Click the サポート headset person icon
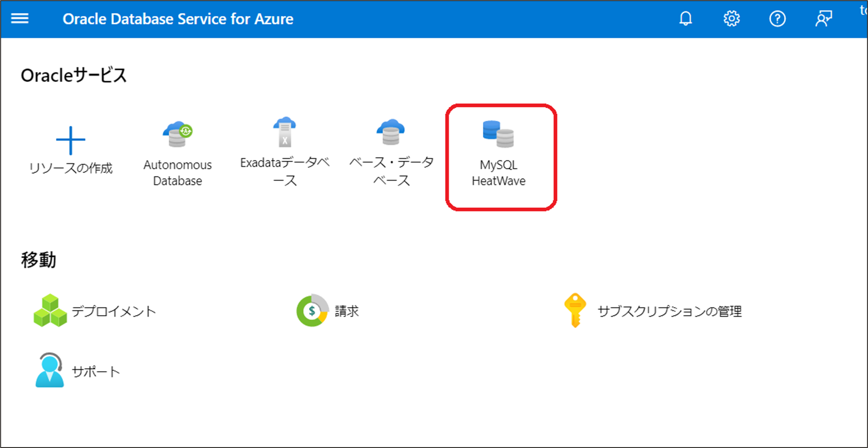Viewport: 868px width, 448px height. 49,370
